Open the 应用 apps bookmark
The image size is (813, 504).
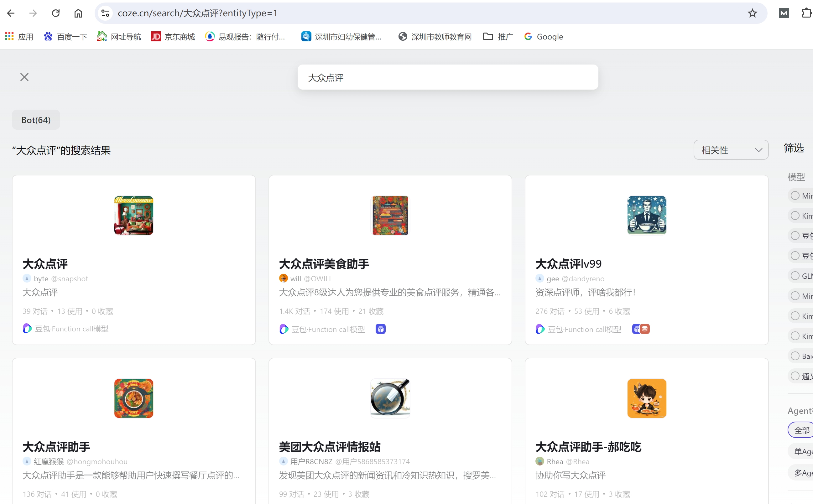point(19,37)
